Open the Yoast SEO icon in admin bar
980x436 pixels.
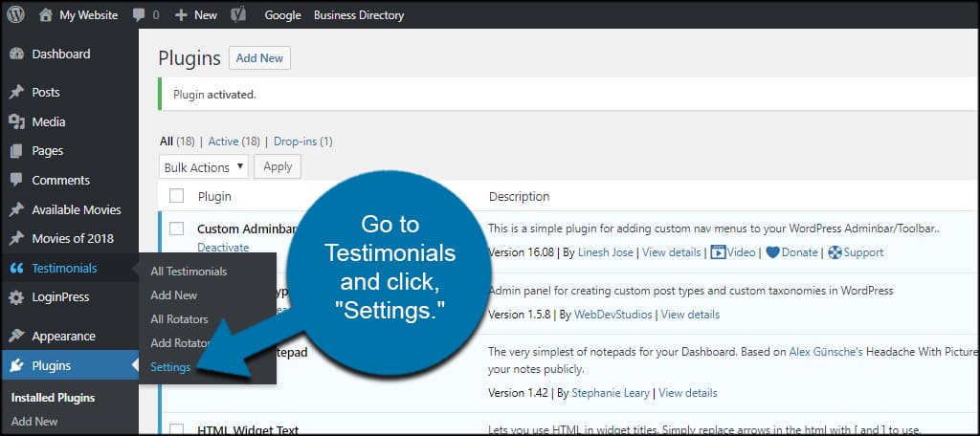point(238,15)
